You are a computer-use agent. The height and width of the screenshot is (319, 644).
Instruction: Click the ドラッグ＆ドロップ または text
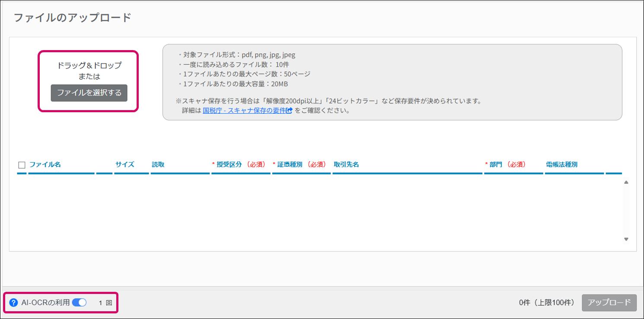(x=89, y=71)
